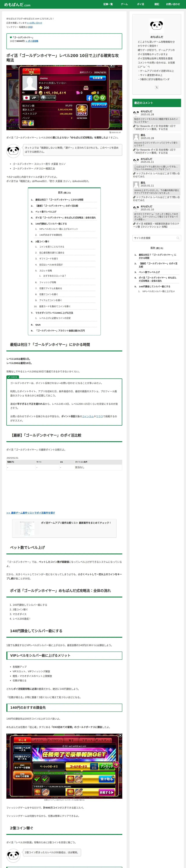Jump to 2億コイン稼ぐ in main 目次
The image size is (186, 868).
(42, 241)
